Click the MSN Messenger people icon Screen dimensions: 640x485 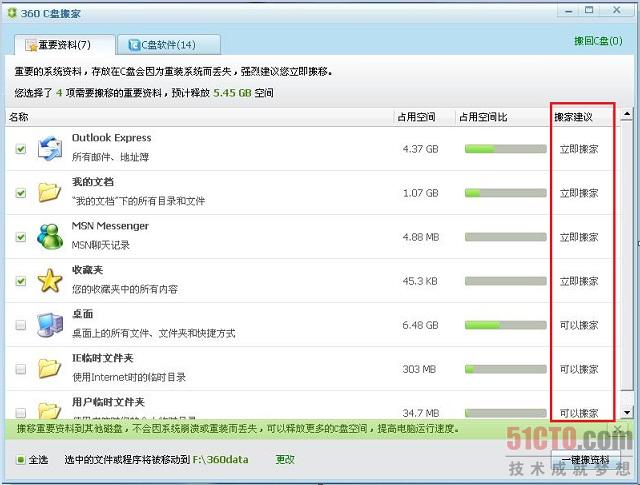click(50, 236)
